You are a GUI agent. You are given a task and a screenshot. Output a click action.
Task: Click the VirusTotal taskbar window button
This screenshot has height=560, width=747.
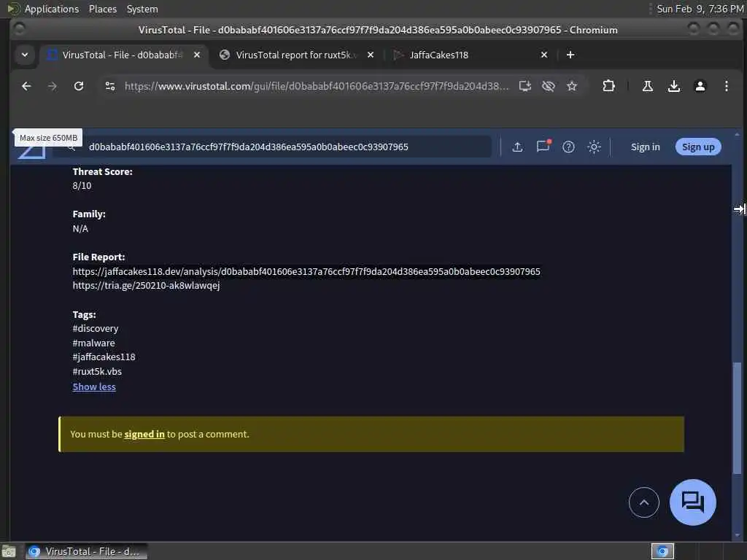coord(86,551)
